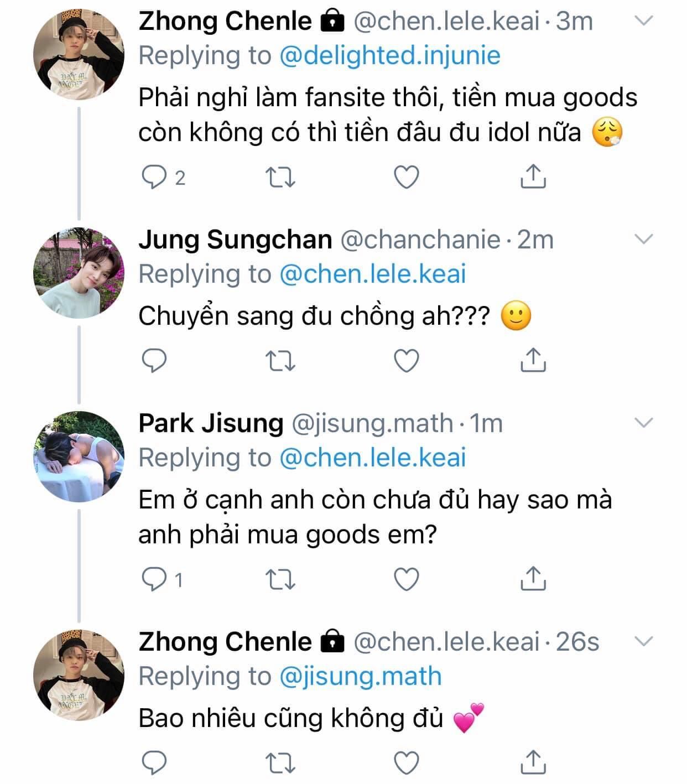The width and height of the screenshot is (687, 784).
Task: Retweet Zhong Chenle's fansite tweet
Action: click(280, 178)
